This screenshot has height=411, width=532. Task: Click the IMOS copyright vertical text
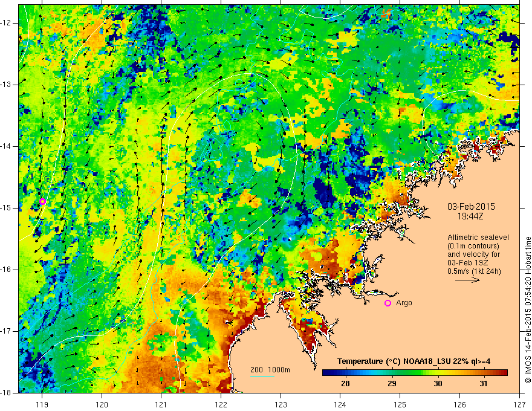click(x=528, y=310)
